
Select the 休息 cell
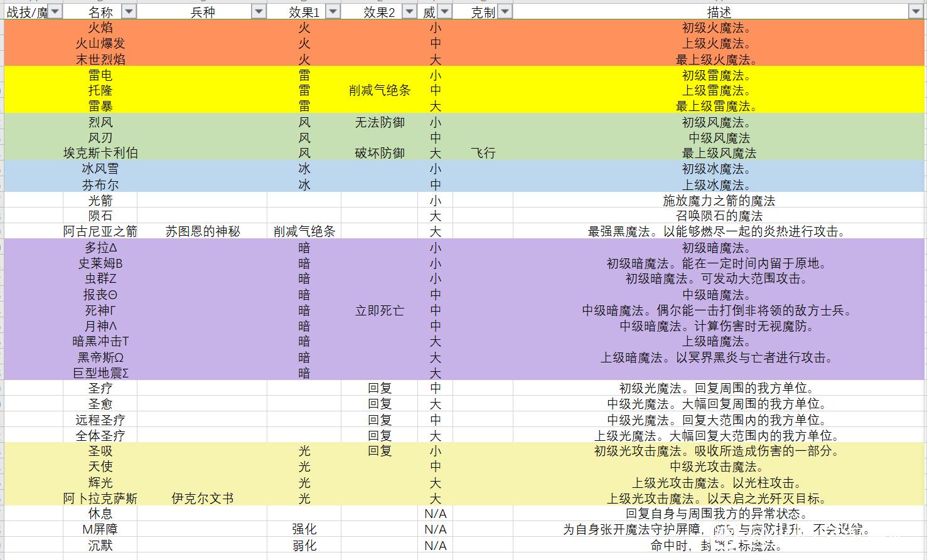click(100, 514)
